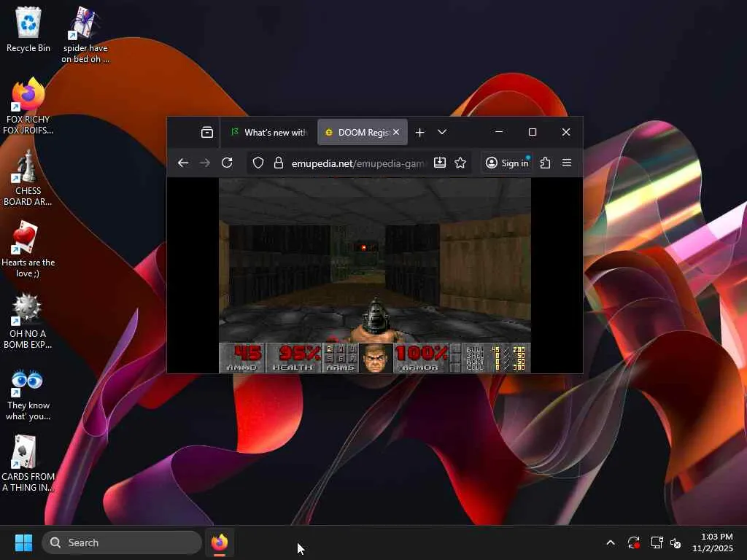Click the Firefox View icon
Image resolution: width=747 pixels, height=560 pixels.
pos(206,133)
